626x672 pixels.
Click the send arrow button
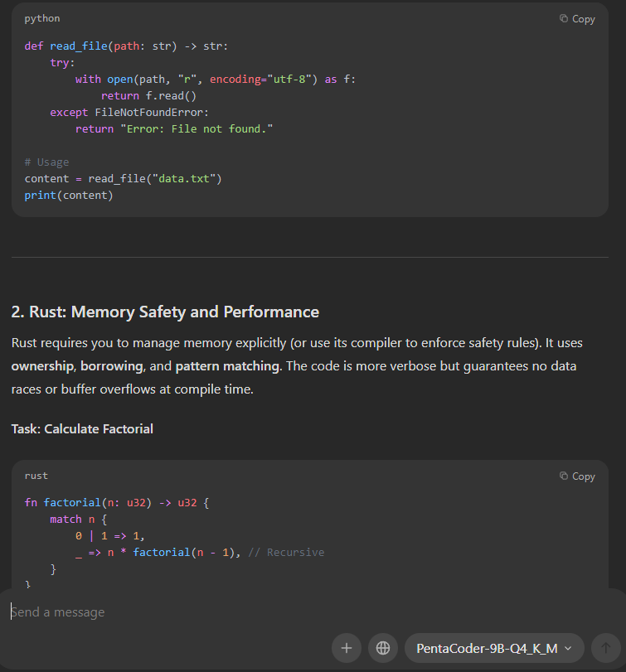point(605,648)
